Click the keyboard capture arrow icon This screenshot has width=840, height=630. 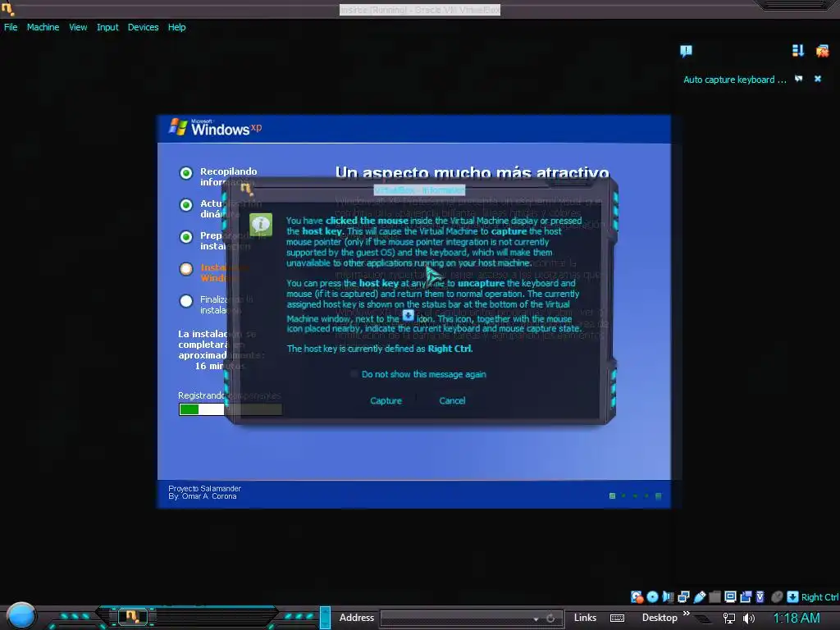coord(793,597)
